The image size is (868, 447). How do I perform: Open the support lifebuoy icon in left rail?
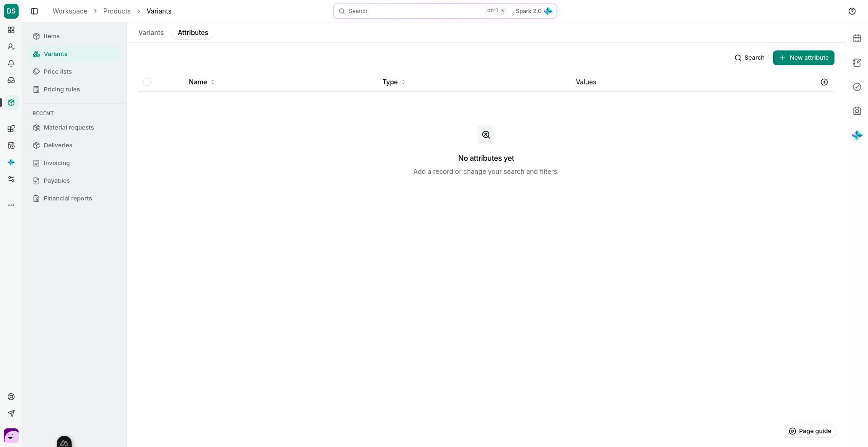[11, 397]
